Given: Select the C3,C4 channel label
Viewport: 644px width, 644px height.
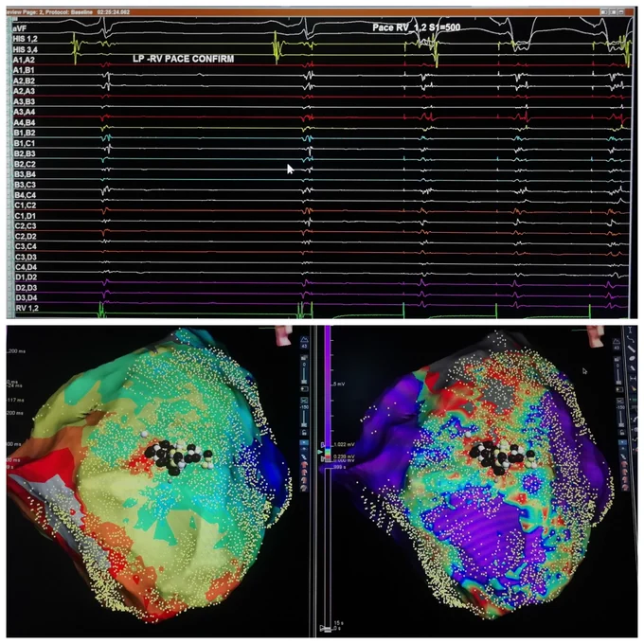Looking at the screenshot, I should [x=26, y=246].
